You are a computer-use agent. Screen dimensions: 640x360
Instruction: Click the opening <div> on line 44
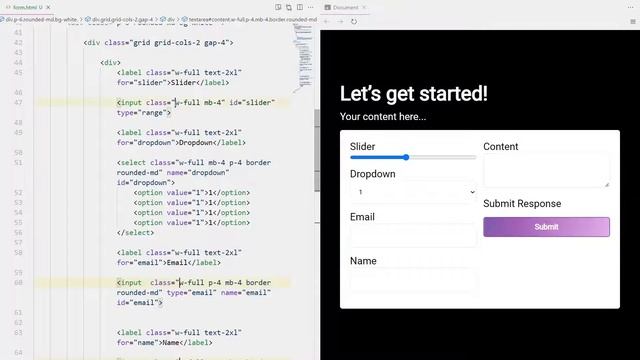coord(111,62)
